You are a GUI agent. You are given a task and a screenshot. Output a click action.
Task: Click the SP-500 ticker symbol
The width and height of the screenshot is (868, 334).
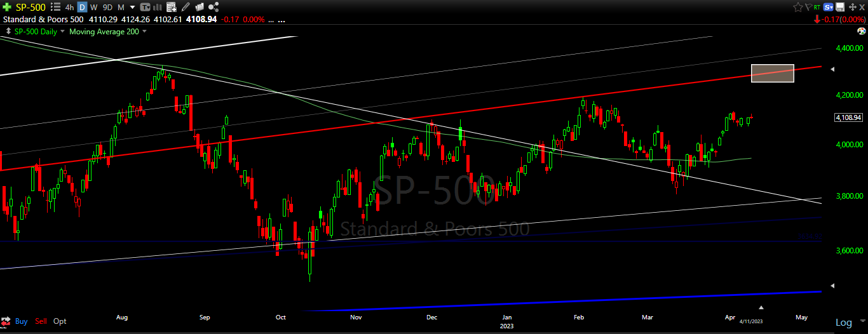[31, 7]
